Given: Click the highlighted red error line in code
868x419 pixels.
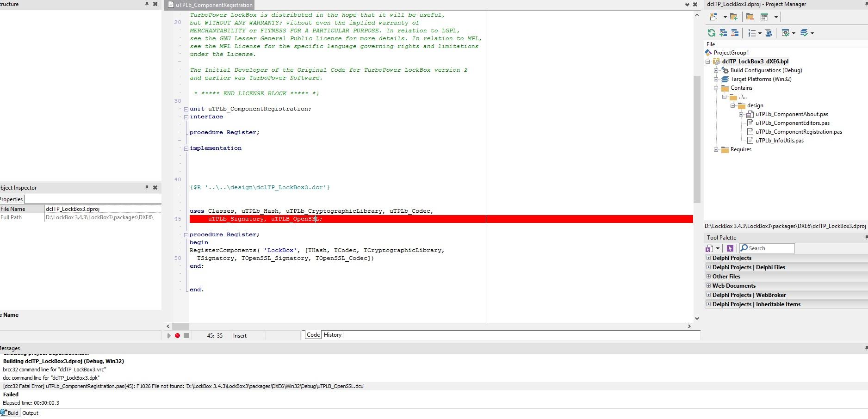Looking at the screenshot, I should [x=441, y=219].
